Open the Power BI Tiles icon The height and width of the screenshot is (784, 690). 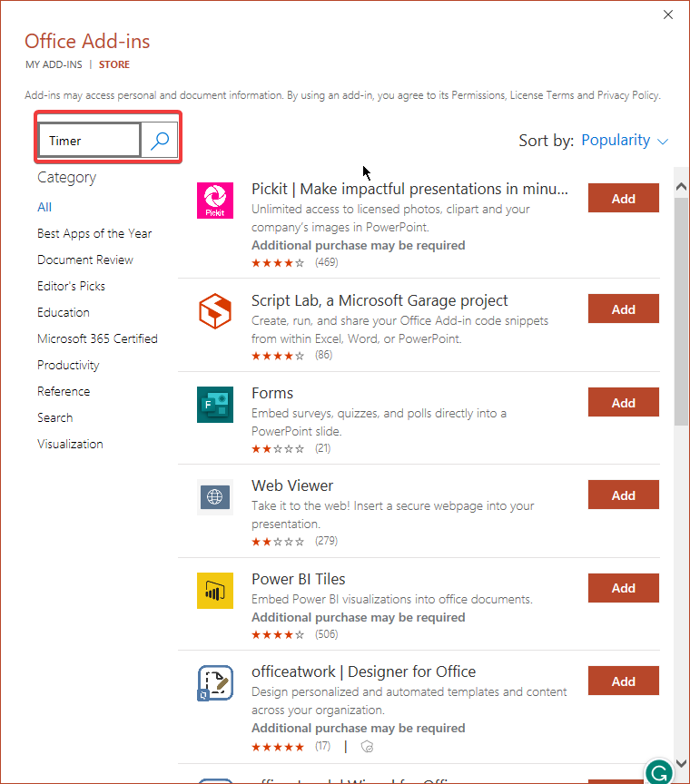215,591
